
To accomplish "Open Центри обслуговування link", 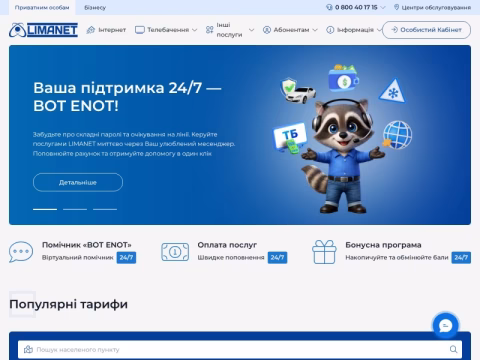I will 432,7.
